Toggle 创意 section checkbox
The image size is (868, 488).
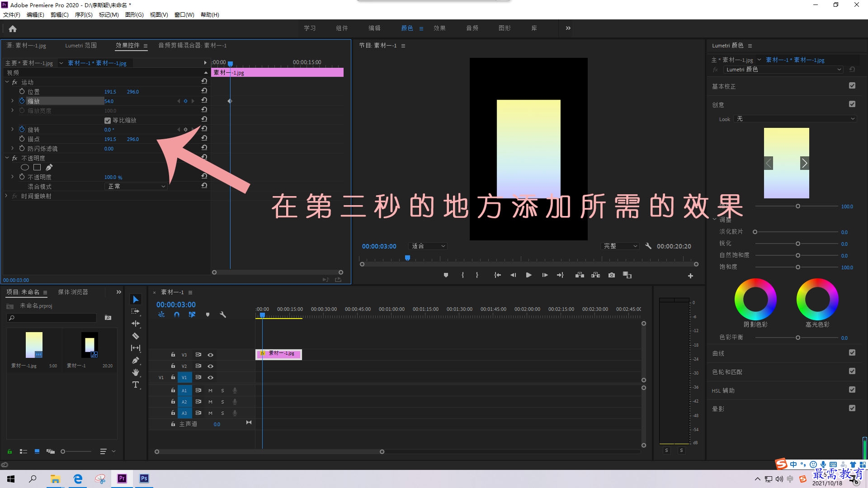tap(852, 104)
